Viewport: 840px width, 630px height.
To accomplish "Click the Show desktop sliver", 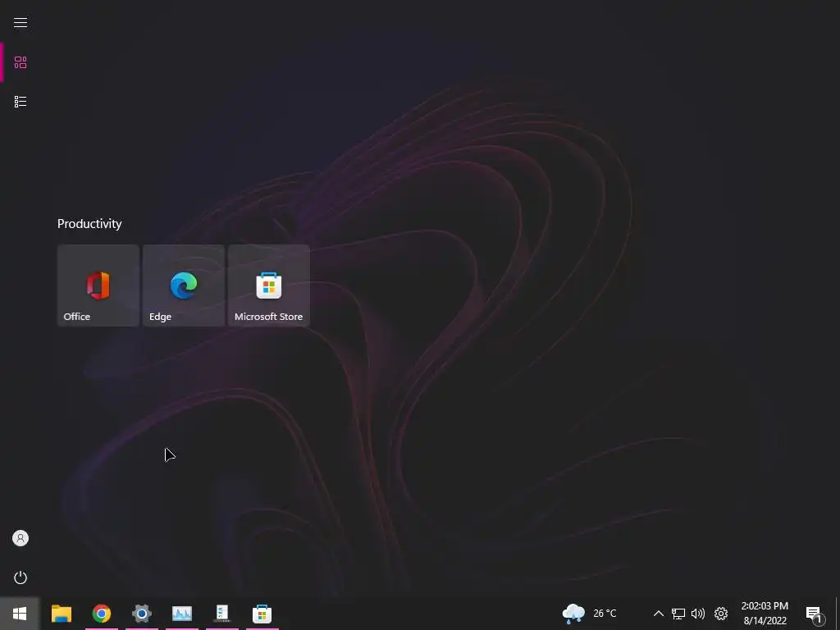I will pyautogui.click(x=838, y=614).
